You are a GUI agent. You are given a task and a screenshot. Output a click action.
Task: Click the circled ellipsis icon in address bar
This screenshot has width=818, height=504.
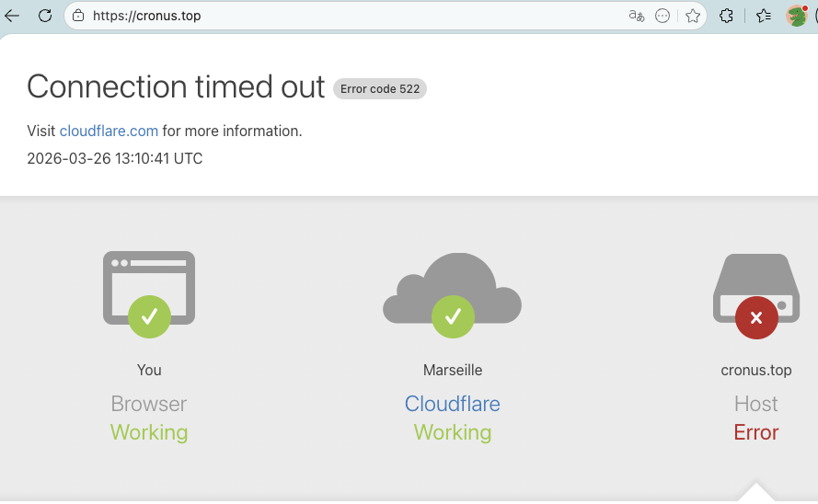point(662,16)
